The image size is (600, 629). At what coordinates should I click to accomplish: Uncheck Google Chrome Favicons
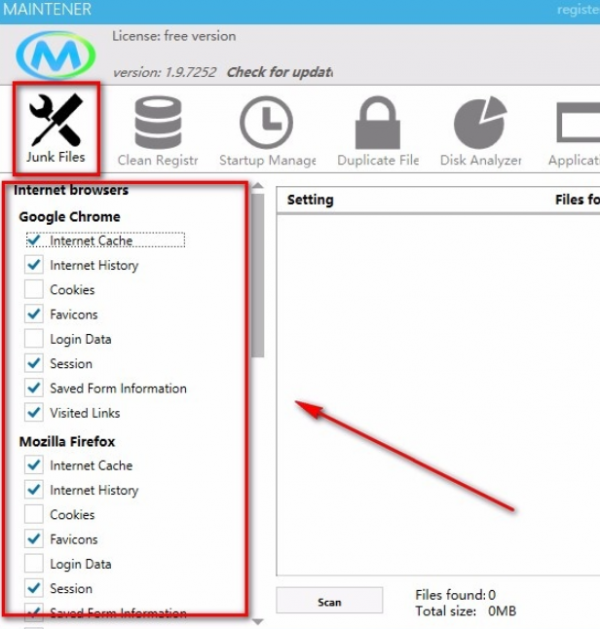[34, 314]
